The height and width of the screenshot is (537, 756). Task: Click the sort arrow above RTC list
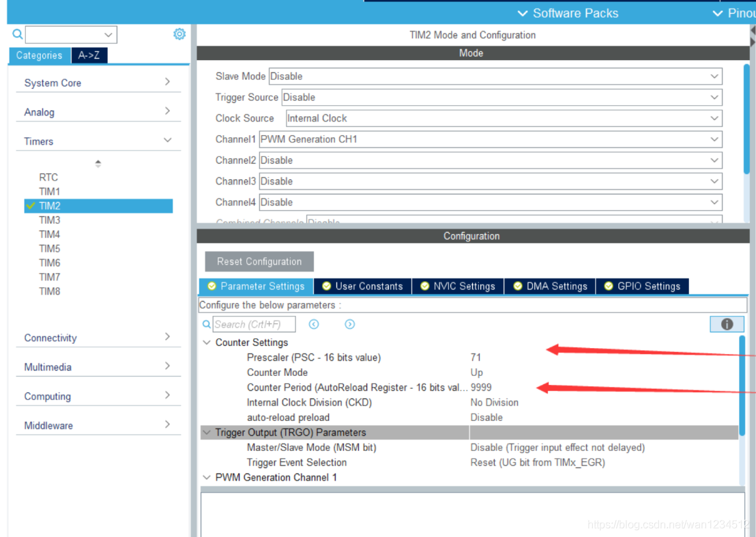[98, 164]
